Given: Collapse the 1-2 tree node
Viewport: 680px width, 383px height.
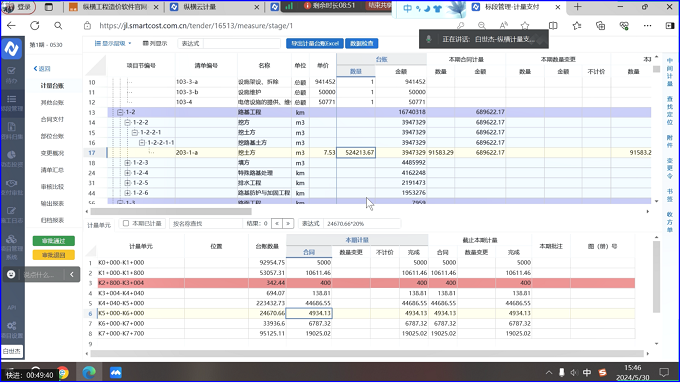Looking at the screenshot, I should pyautogui.click(x=120, y=112).
